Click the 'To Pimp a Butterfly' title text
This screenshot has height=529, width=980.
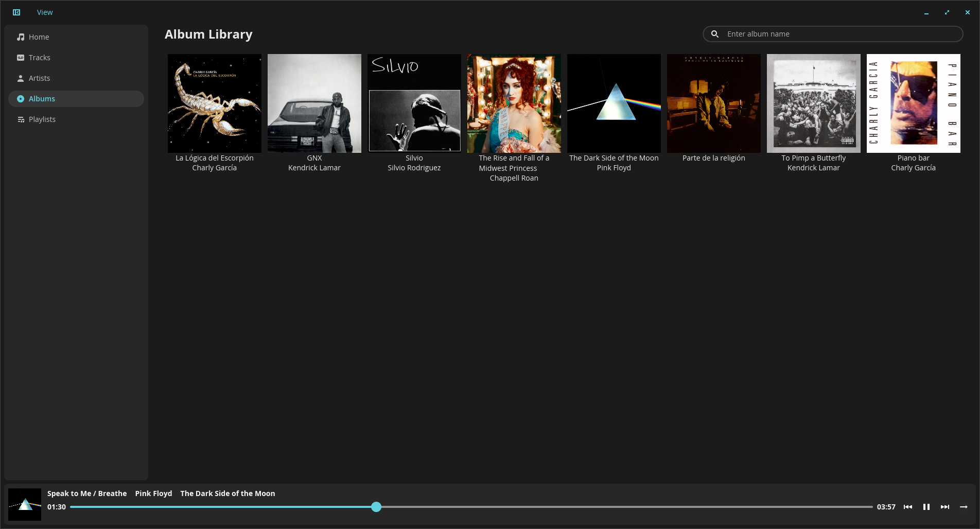[x=814, y=158]
